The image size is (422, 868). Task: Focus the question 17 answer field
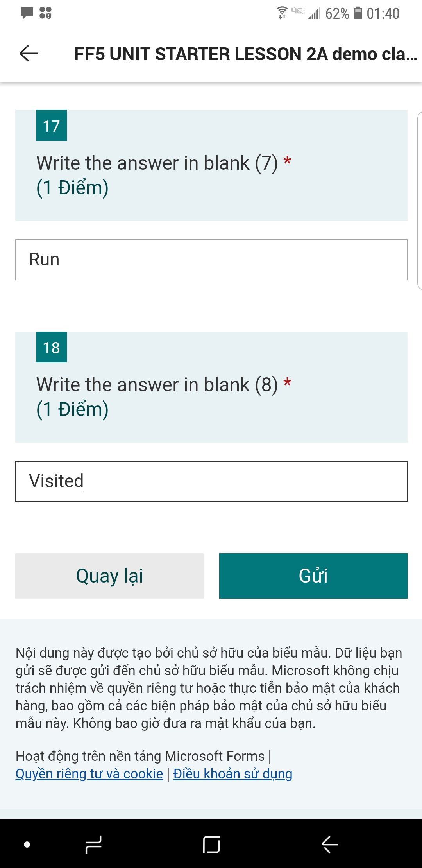[211, 260]
